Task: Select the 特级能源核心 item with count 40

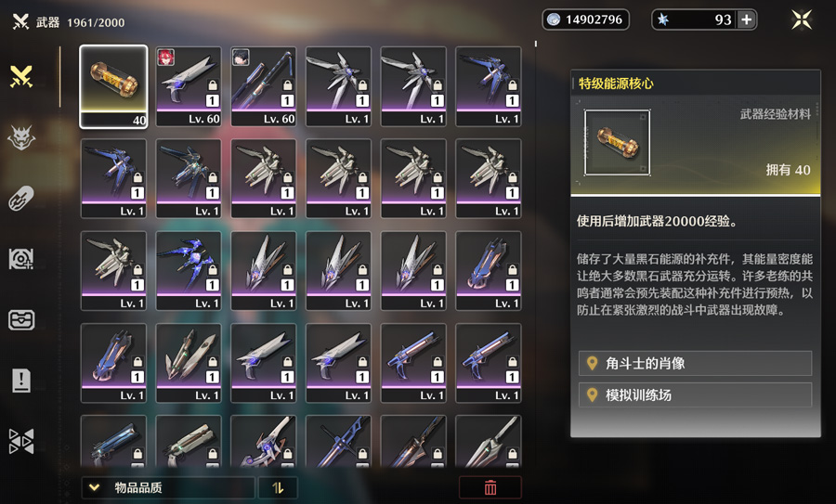Action: tap(113, 87)
